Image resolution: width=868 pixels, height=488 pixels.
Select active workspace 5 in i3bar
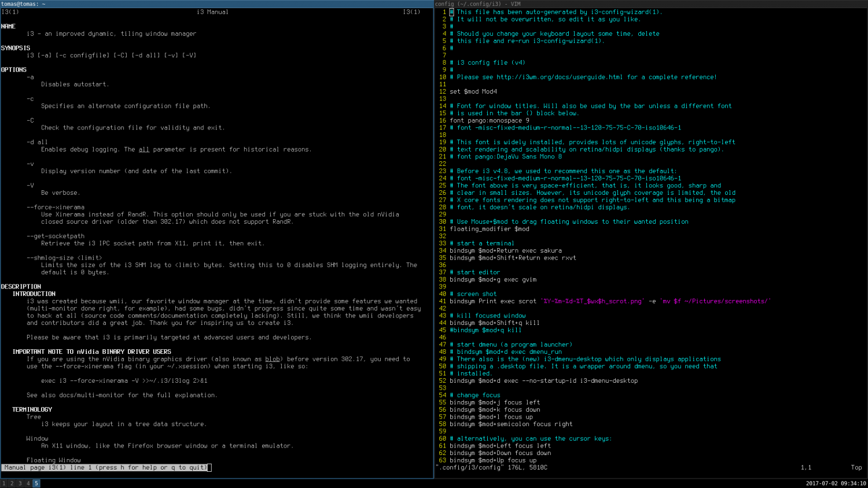(x=36, y=483)
